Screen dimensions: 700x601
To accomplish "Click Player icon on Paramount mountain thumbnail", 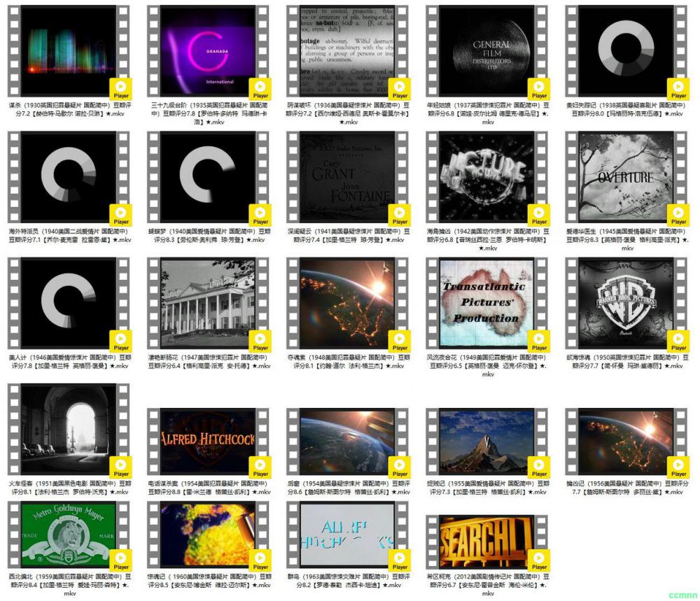I will click(x=539, y=467).
